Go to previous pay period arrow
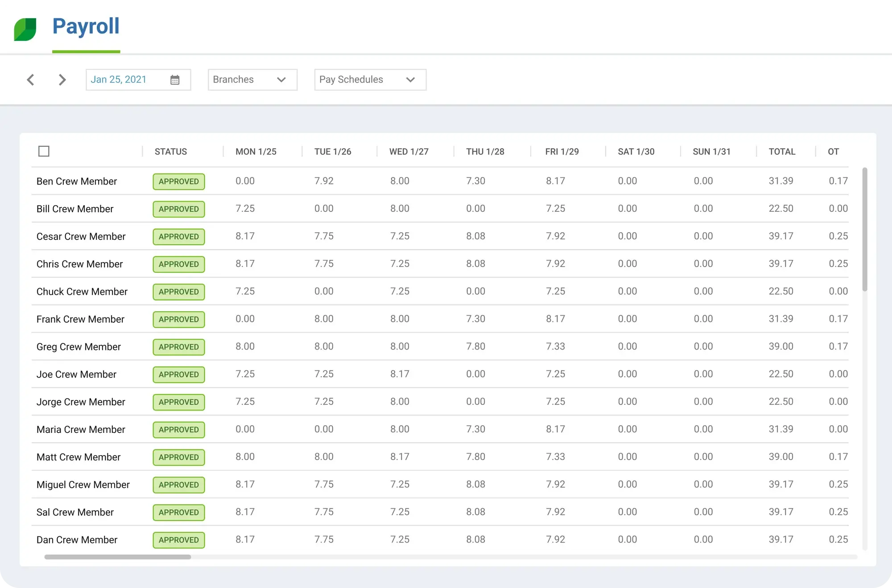The image size is (892, 588). click(31, 80)
